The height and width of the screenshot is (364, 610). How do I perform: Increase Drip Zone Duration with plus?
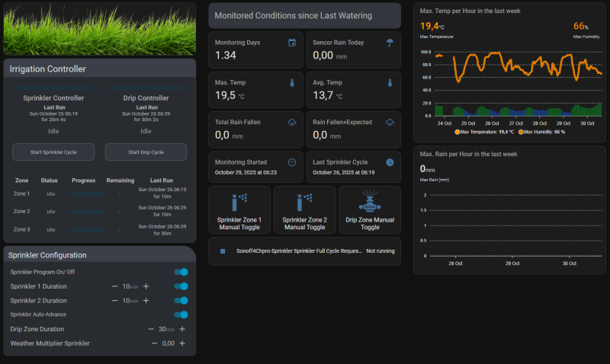pyautogui.click(x=182, y=329)
